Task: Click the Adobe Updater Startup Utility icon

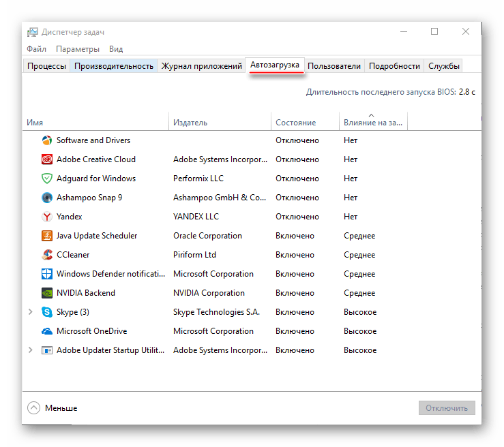Action: [x=47, y=350]
